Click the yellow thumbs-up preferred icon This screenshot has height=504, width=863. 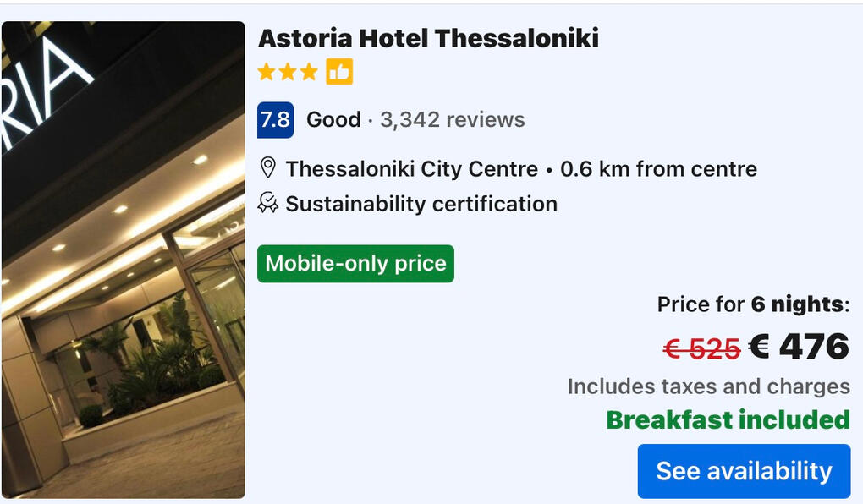pyautogui.click(x=339, y=72)
